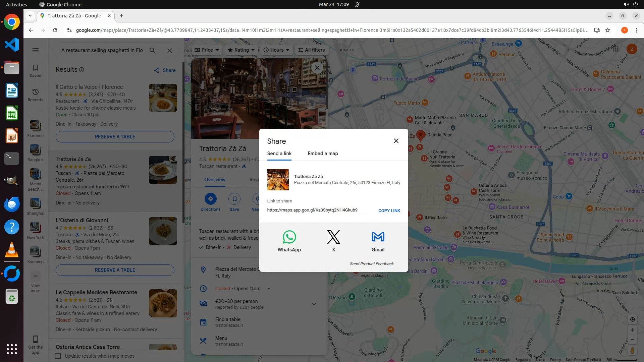Zoom in on the map

(x=632, y=330)
